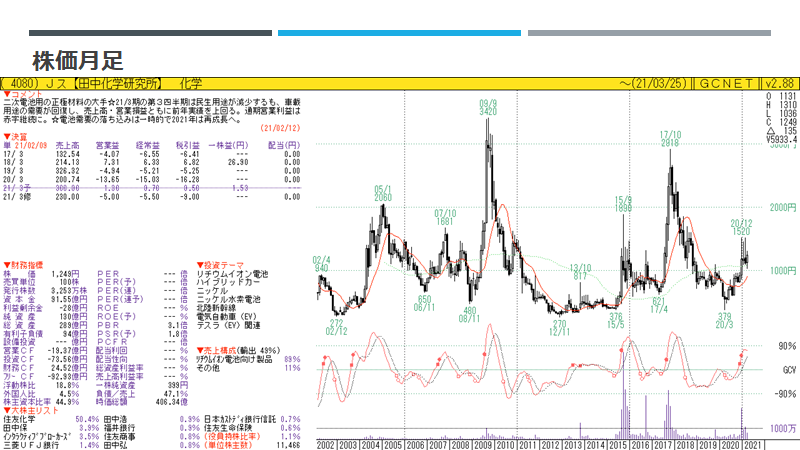Click the sales value 132.54
800x450 pixels.
pyautogui.click(x=67, y=154)
